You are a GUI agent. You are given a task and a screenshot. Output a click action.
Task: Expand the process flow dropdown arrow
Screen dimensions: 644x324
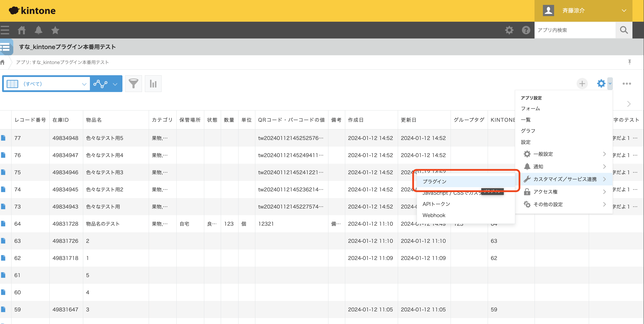(x=115, y=84)
